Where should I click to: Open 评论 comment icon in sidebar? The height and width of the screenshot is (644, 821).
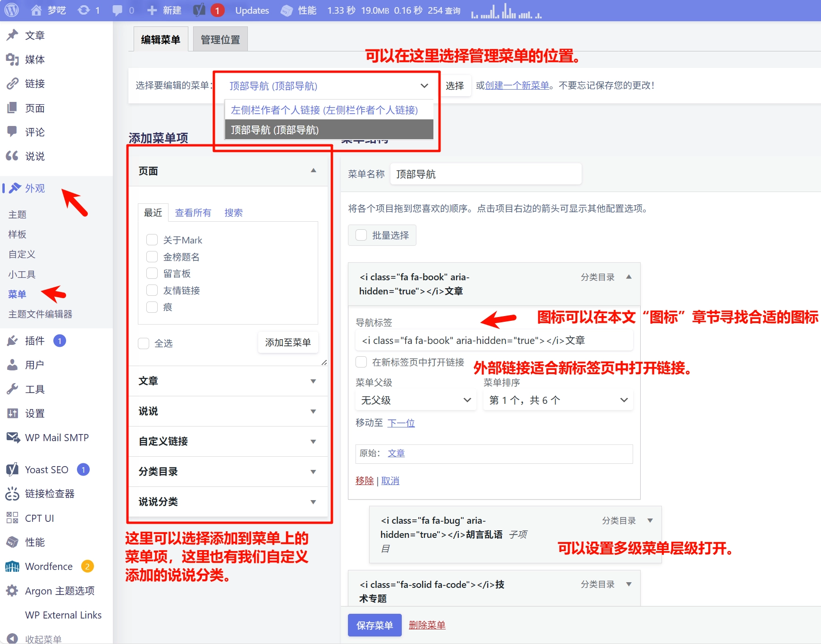click(x=12, y=132)
